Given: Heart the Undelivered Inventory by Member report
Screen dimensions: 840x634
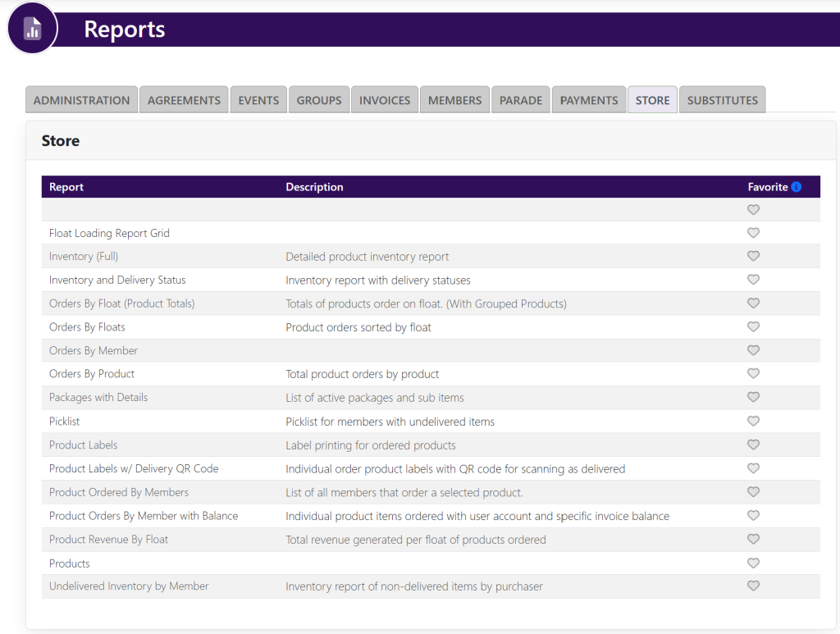Looking at the screenshot, I should coord(753,586).
